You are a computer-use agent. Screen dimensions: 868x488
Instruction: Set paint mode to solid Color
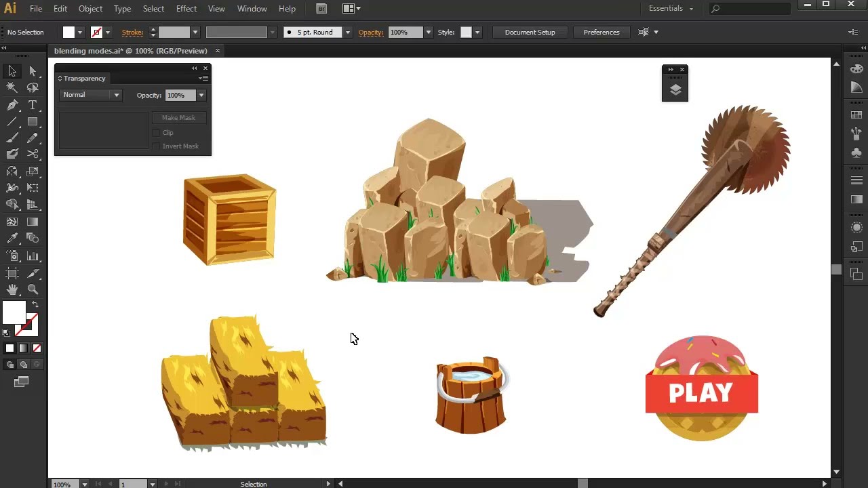point(9,348)
